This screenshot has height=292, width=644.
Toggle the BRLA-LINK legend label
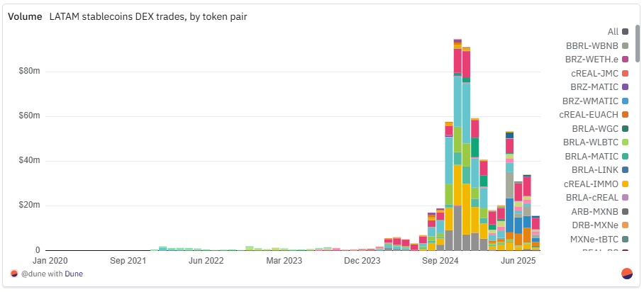coord(595,169)
